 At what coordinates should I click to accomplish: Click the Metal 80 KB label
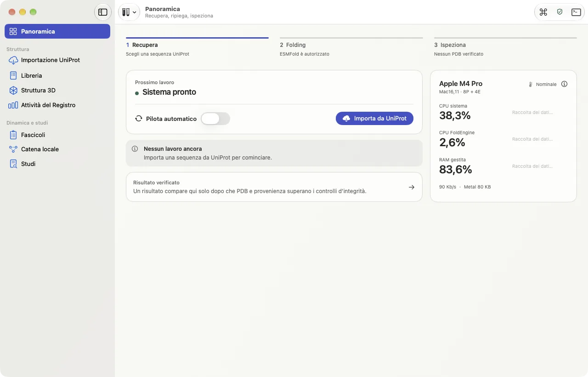click(477, 187)
